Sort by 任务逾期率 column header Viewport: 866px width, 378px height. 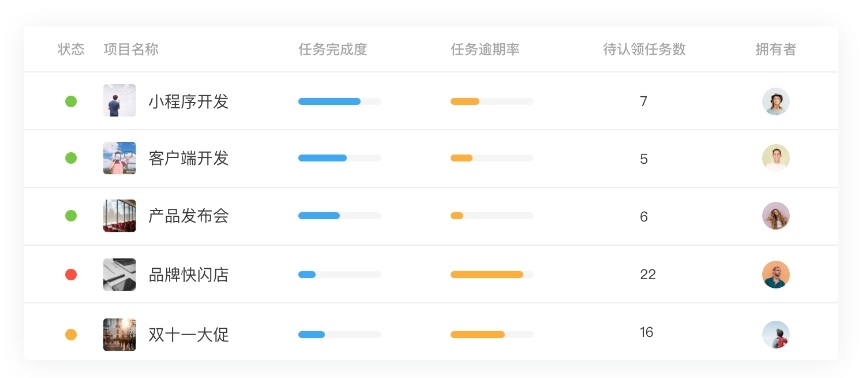click(485, 49)
